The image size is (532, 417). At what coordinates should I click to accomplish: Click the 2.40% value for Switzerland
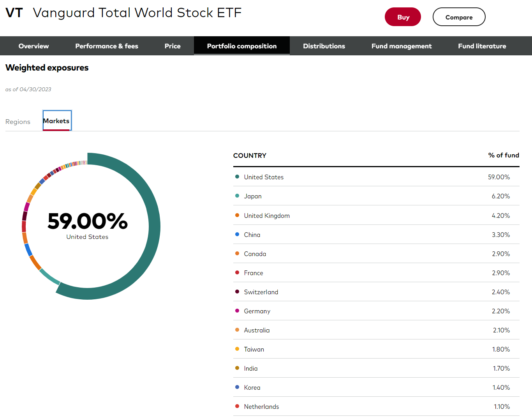tap(501, 292)
